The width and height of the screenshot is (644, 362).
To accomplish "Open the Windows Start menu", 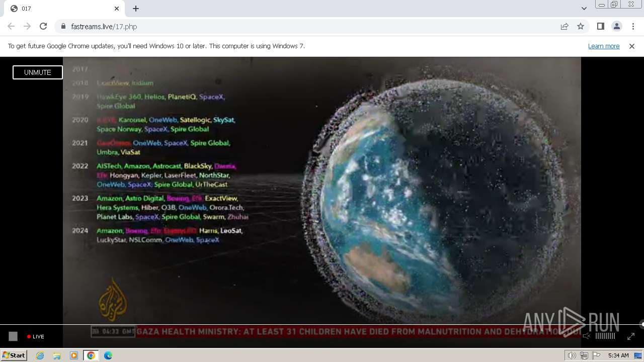I will click(x=14, y=355).
